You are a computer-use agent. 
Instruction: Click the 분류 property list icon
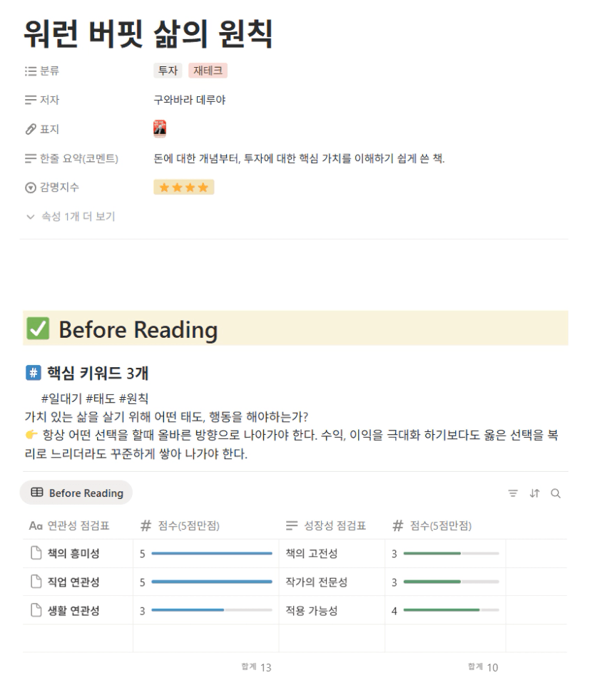coord(30,71)
